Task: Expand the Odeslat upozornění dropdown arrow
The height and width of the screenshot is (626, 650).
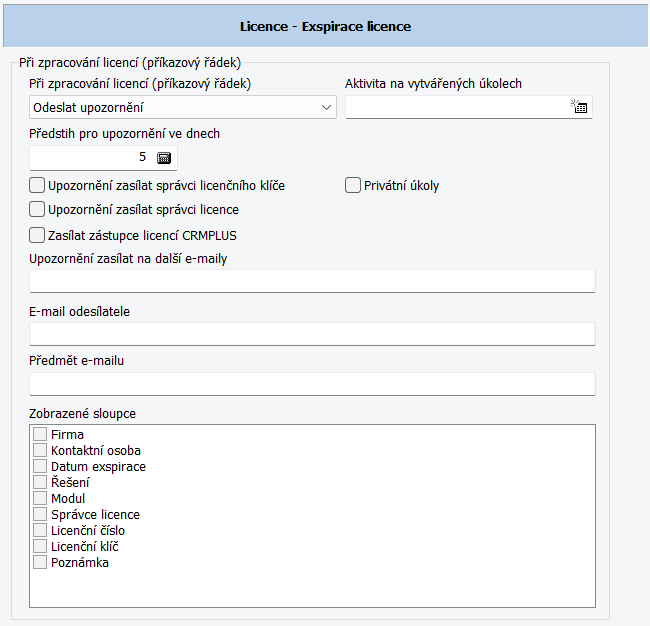Action: click(x=326, y=107)
